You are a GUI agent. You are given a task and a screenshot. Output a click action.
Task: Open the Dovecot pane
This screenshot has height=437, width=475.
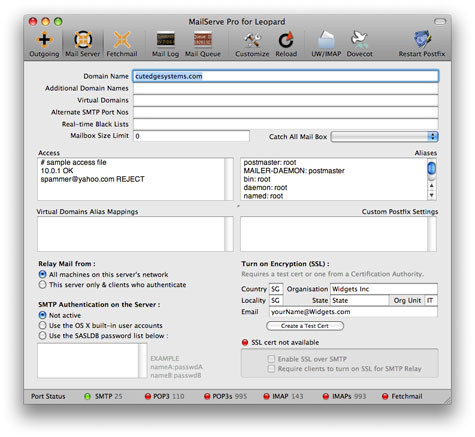click(x=359, y=44)
